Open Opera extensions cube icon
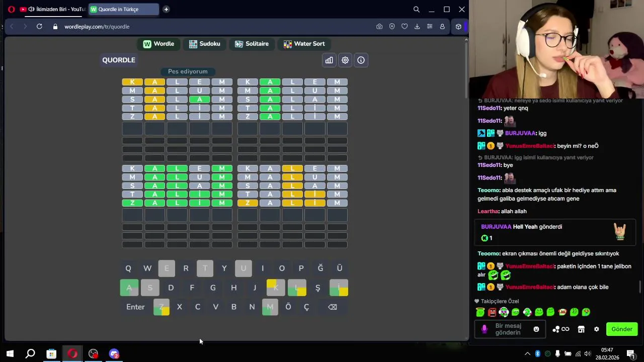644x362 pixels. pos(458,27)
